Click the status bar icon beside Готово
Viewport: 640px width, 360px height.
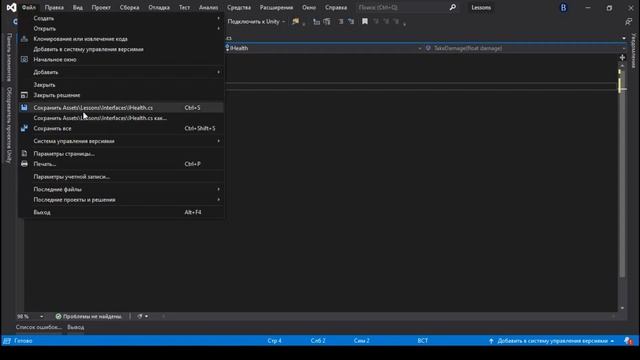(x=7, y=341)
